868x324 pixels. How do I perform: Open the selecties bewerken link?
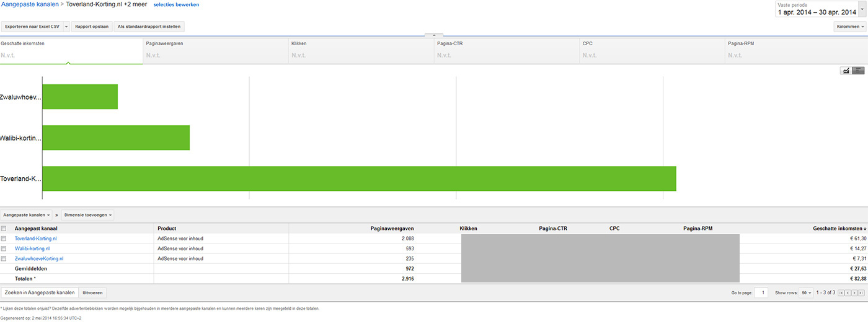(176, 4)
